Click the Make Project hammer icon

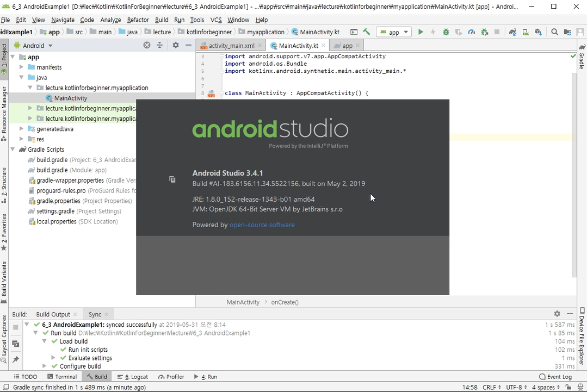pyautogui.click(x=367, y=32)
